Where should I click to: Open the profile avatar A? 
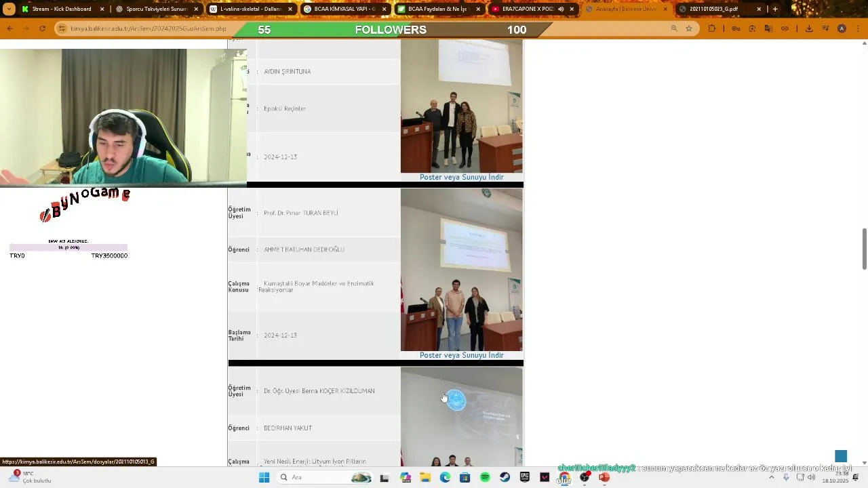click(x=842, y=28)
